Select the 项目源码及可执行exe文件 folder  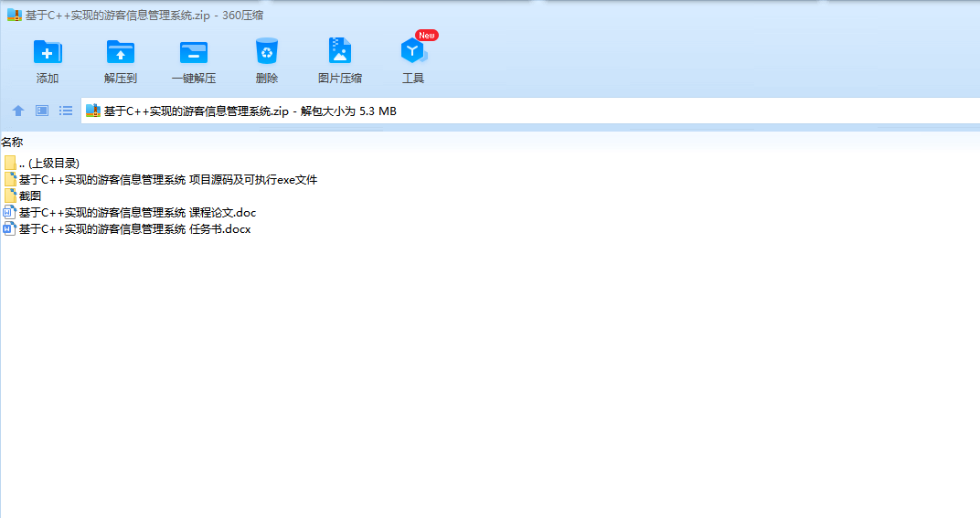tap(161, 179)
